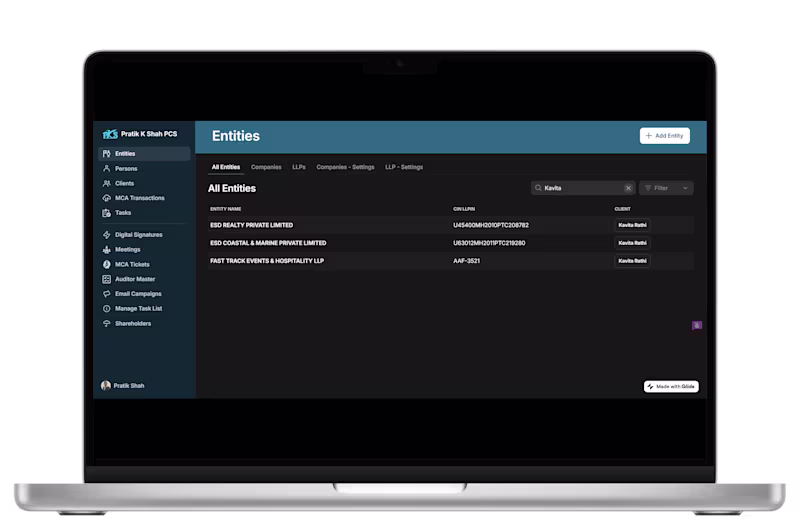Select FAST TRACK EVENTS & HOSPITALITY LLP
Image resolution: width=800 pixels, height=520 pixels.
450,261
